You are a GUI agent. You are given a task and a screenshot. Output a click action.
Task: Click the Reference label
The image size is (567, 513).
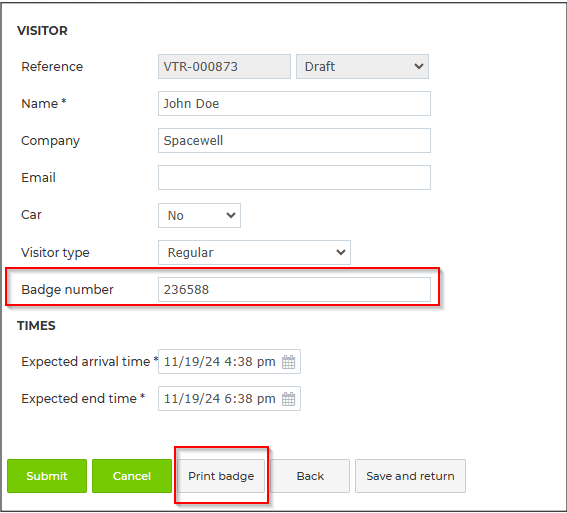click(x=52, y=67)
